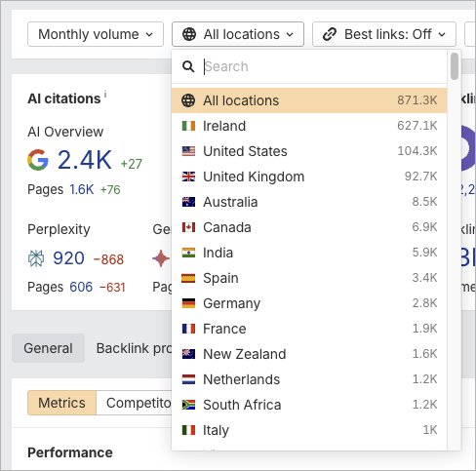The width and height of the screenshot is (476, 471).
Task: Click the link icon beside Best links
Action: (330, 34)
